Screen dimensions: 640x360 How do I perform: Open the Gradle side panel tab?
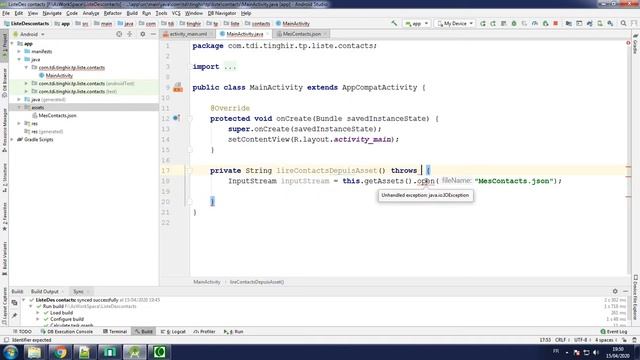[x=636, y=45]
